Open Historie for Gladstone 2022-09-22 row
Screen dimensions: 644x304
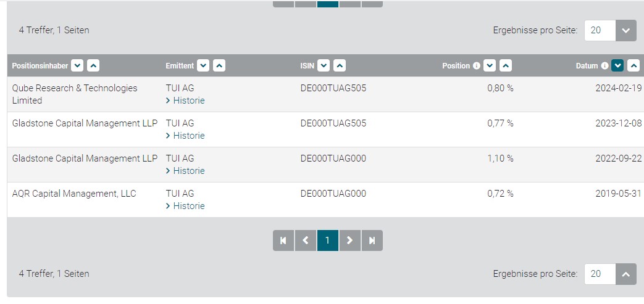coord(185,171)
